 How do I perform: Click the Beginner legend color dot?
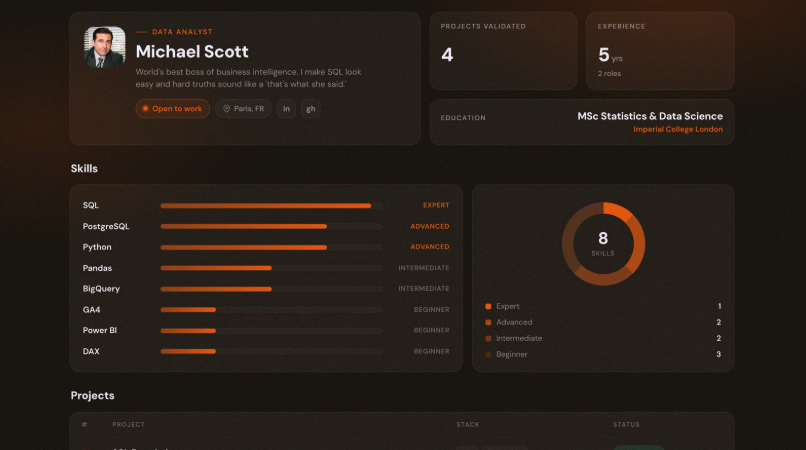pos(488,354)
